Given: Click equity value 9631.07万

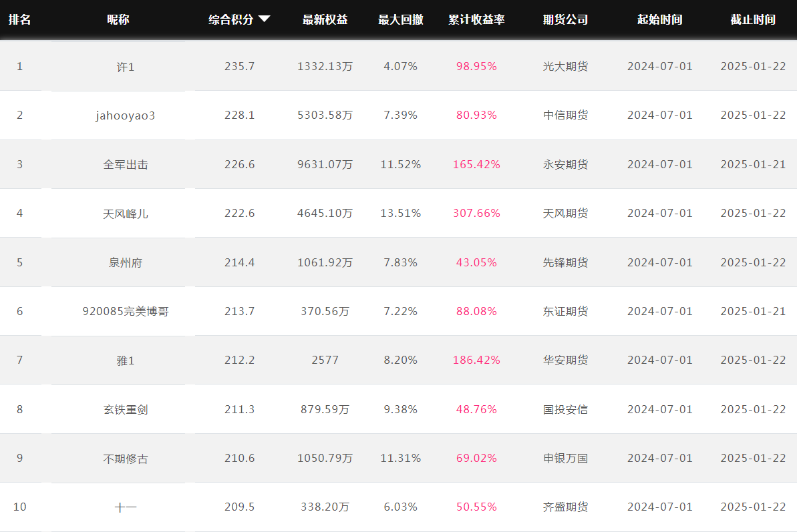Looking at the screenshot, I should point(325,164).
